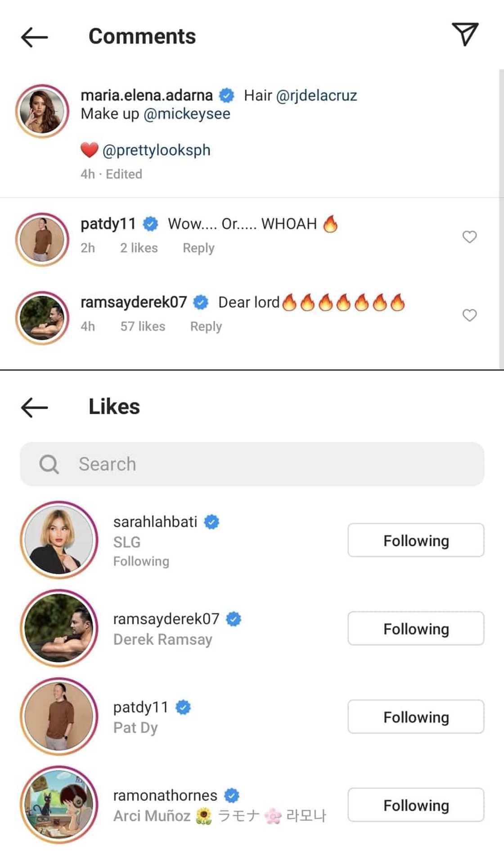Toggle Following button for sarahlahbati

(415, 540)
